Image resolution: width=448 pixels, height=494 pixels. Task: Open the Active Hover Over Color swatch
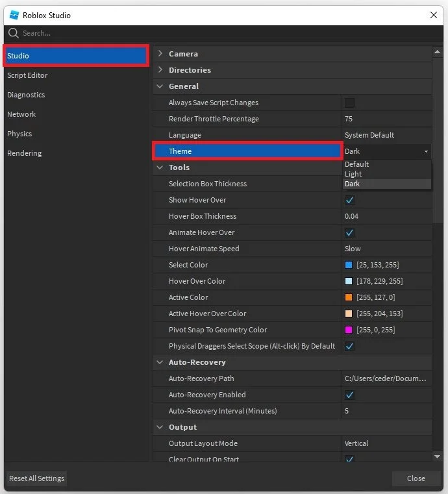tap(349, 314)
